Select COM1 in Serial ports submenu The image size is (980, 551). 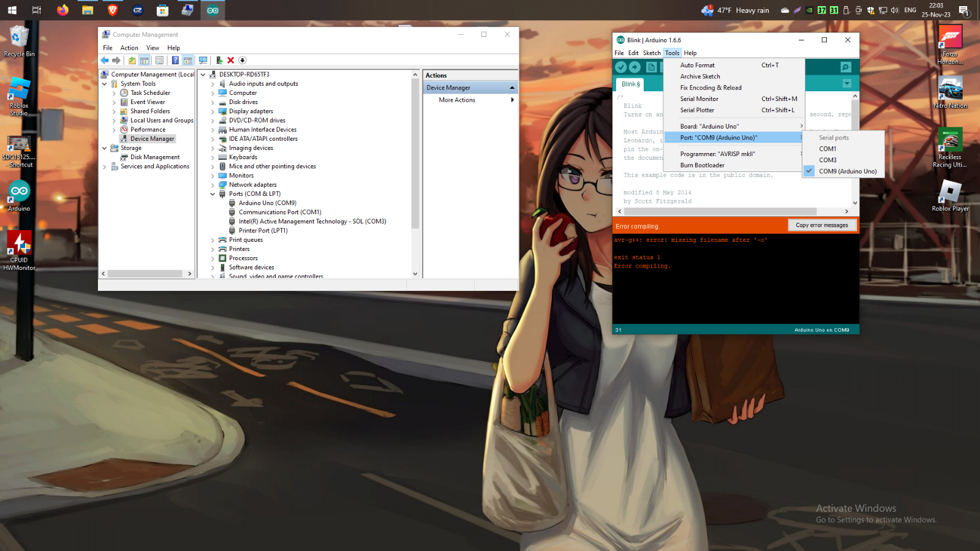[x=843, y=149]
